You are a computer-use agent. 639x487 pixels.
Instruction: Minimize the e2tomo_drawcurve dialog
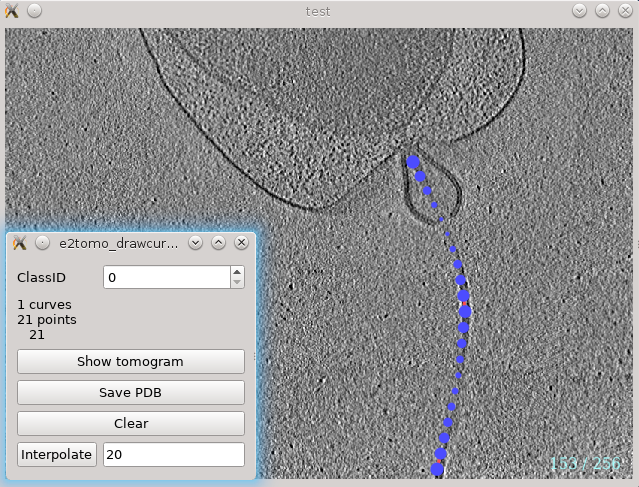pyautogui.click(x=196, y=243)
